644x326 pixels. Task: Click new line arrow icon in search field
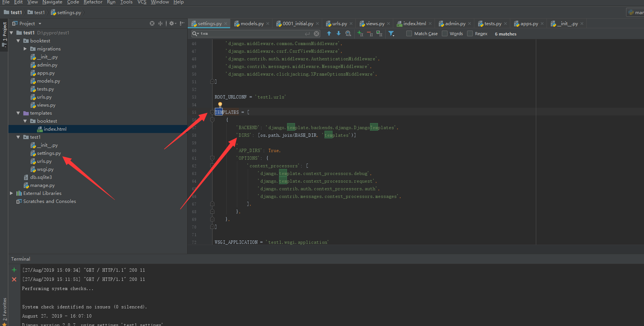(x=307, y=34)
